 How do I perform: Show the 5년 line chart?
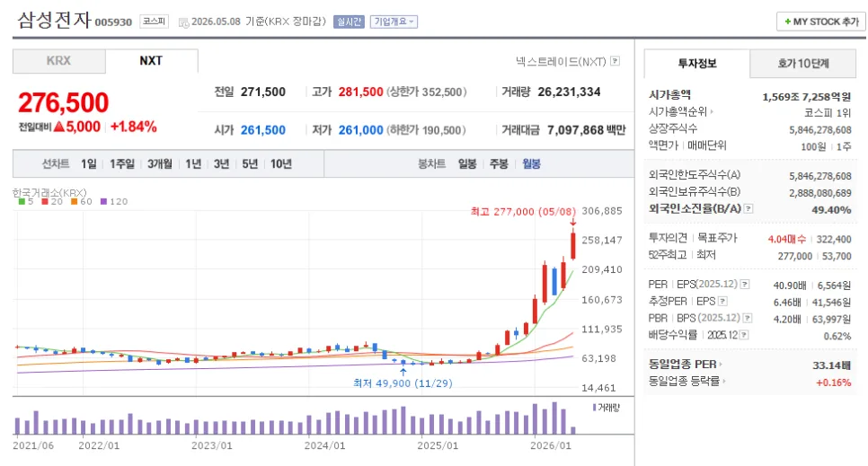pos(250,163)
